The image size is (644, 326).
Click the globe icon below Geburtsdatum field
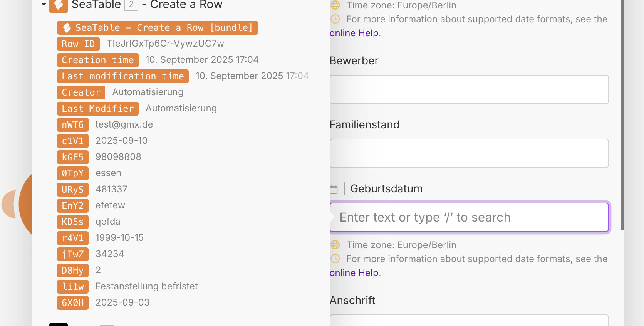335,245
